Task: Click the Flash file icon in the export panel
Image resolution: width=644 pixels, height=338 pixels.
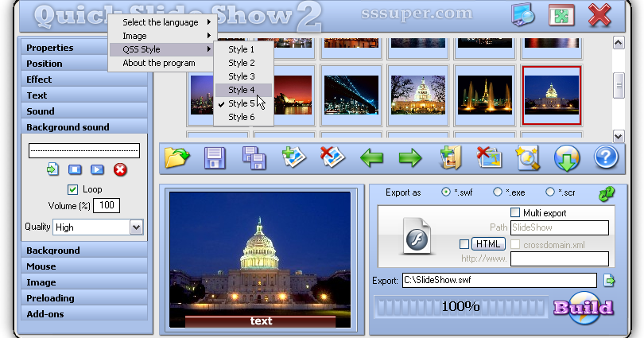Action: click(x=417, y=236)
